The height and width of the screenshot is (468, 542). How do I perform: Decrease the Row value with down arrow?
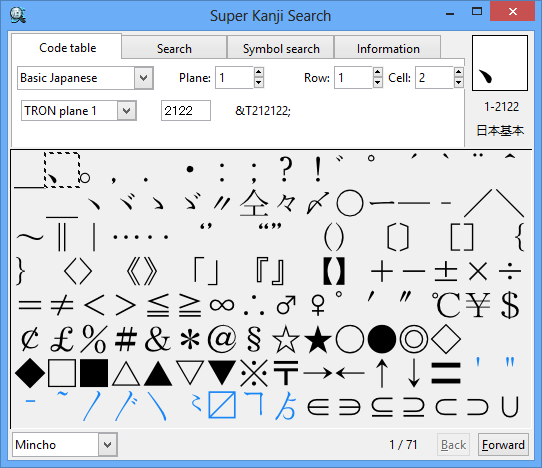(x=378, y=83)
